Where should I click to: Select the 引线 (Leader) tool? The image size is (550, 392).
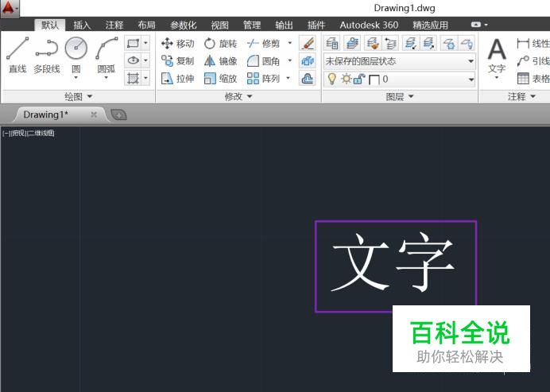pos(533,61)
